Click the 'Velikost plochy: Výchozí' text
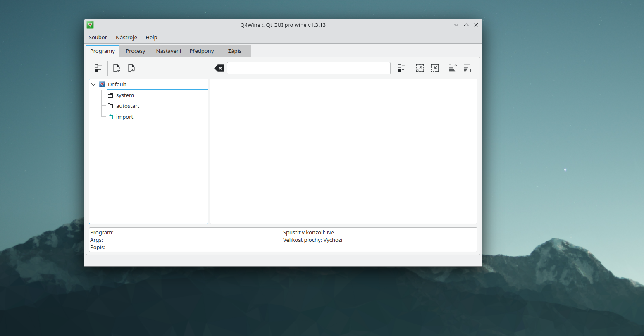644x336 pixels. [x=312, y=240]
